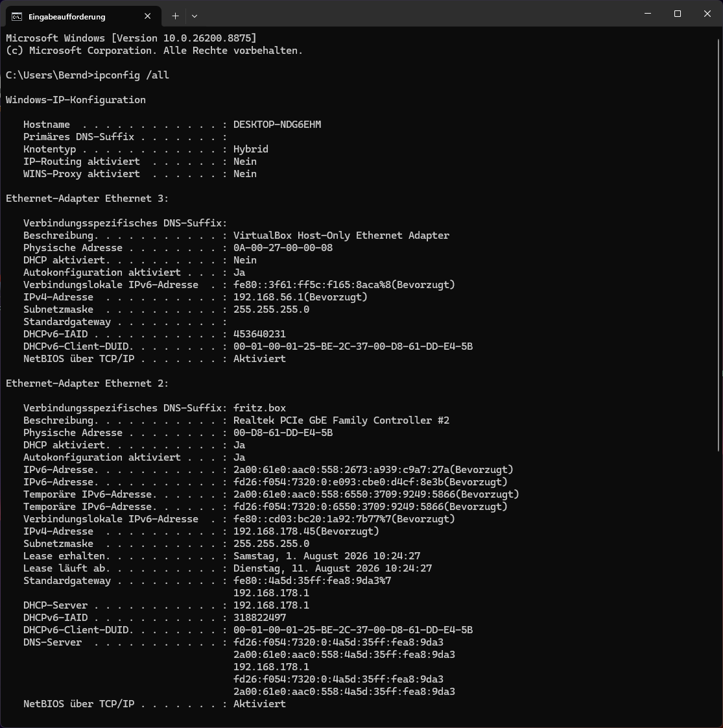Click the Microsoft Corporation copyright line
This screenshot has height=728, width=723.
(x=154, y=51)
